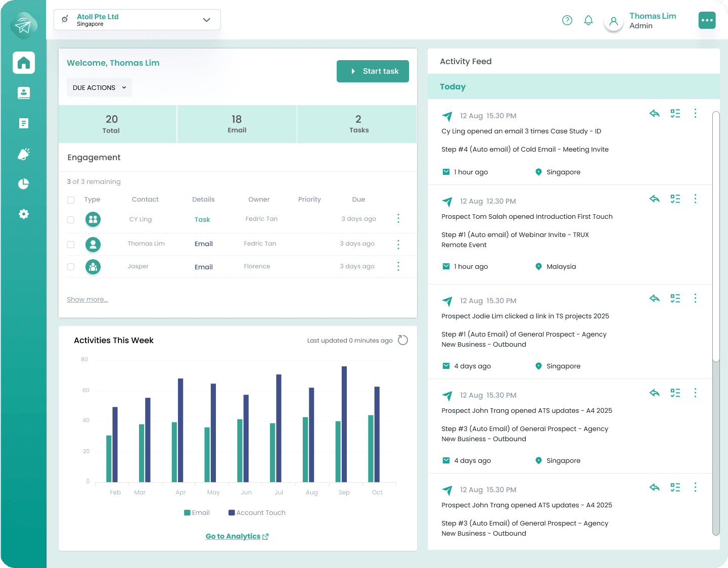Reply to the Cy Ling email activity
This screenshot has width=728, height=568.
pyautogui.click(x=655, y=113)
